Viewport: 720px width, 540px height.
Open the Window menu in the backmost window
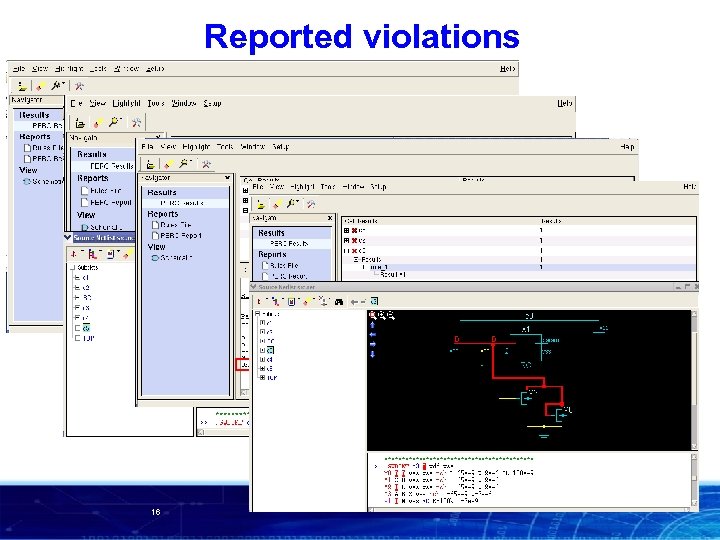pos(126,68)
